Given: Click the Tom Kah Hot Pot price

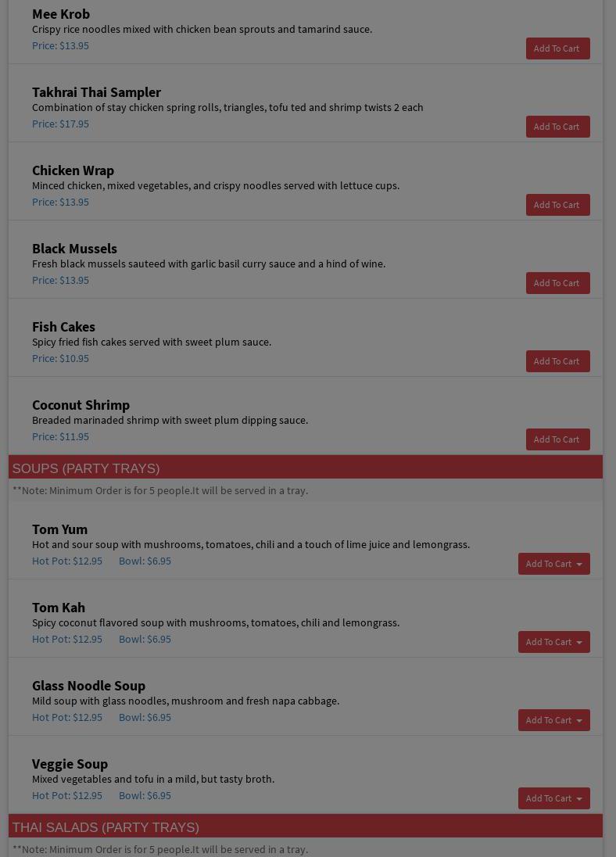Looking at the screenshot, I should tap(67, 639).
